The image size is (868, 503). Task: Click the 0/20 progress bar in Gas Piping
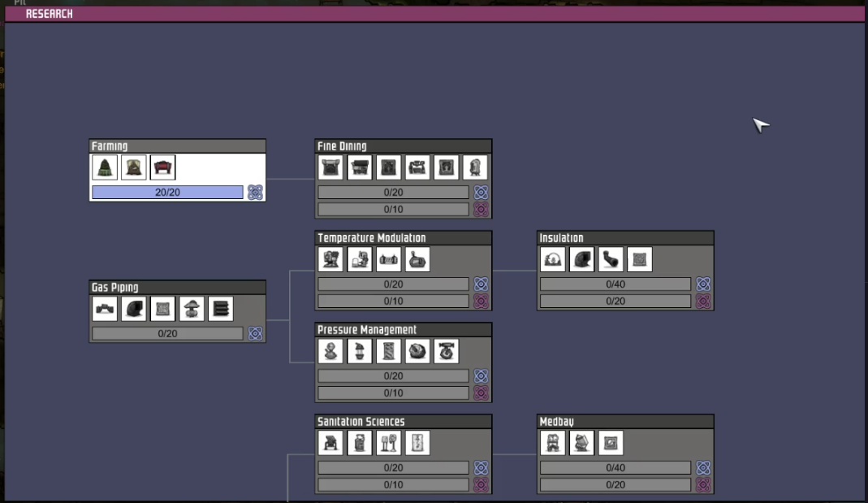[167, 333]
